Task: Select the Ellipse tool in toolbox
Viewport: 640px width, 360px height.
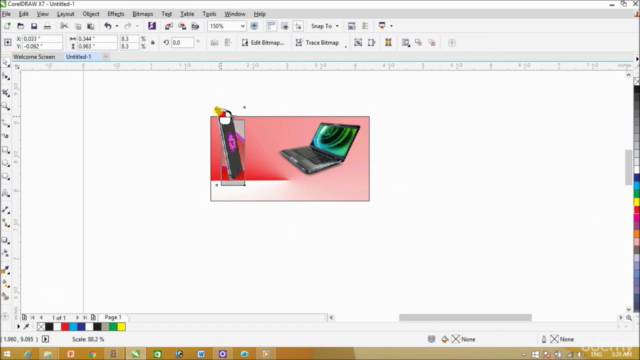Action: point(6,163)
